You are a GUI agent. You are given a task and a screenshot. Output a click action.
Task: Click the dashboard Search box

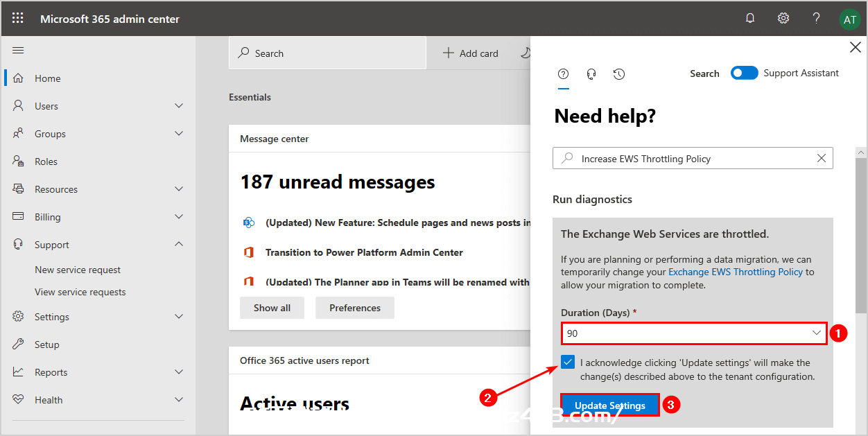327,53
